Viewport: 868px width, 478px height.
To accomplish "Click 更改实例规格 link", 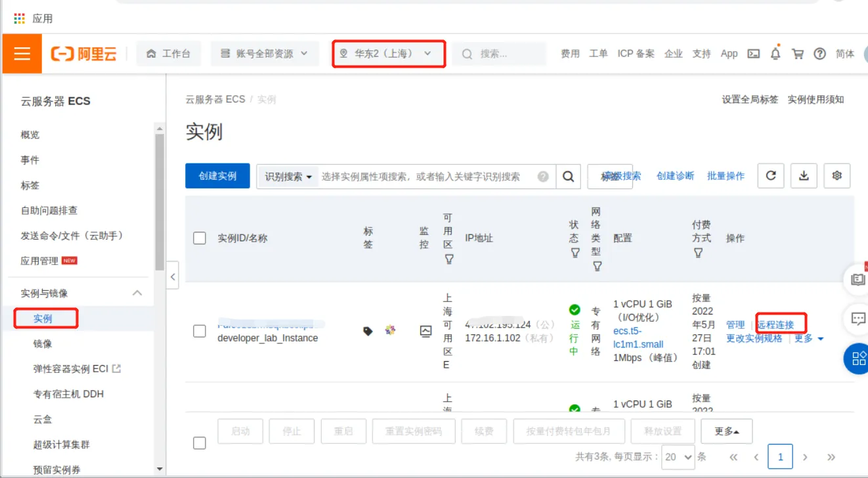I will pos(754,338).
